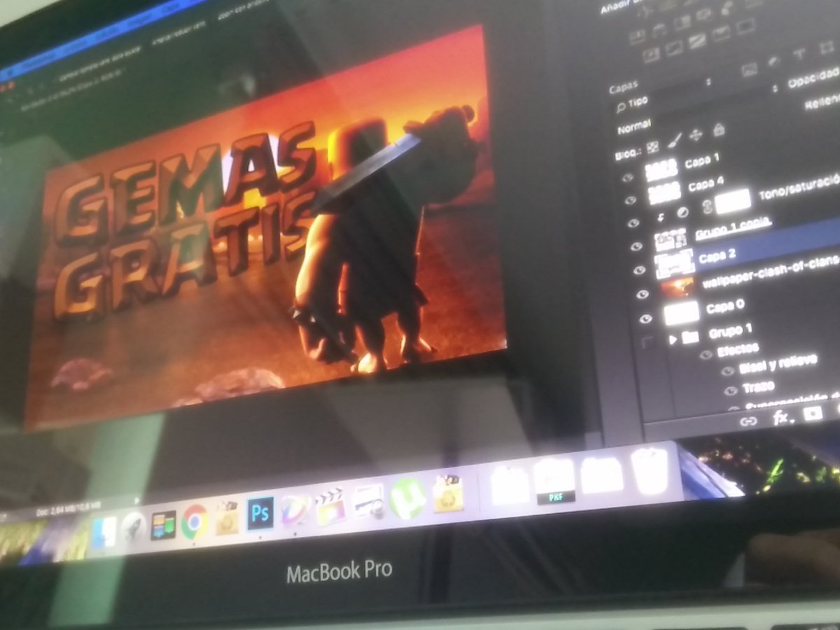Hide the Capa 1 layer
This screenshot has width=840, height=630.
tap(628, 177)
